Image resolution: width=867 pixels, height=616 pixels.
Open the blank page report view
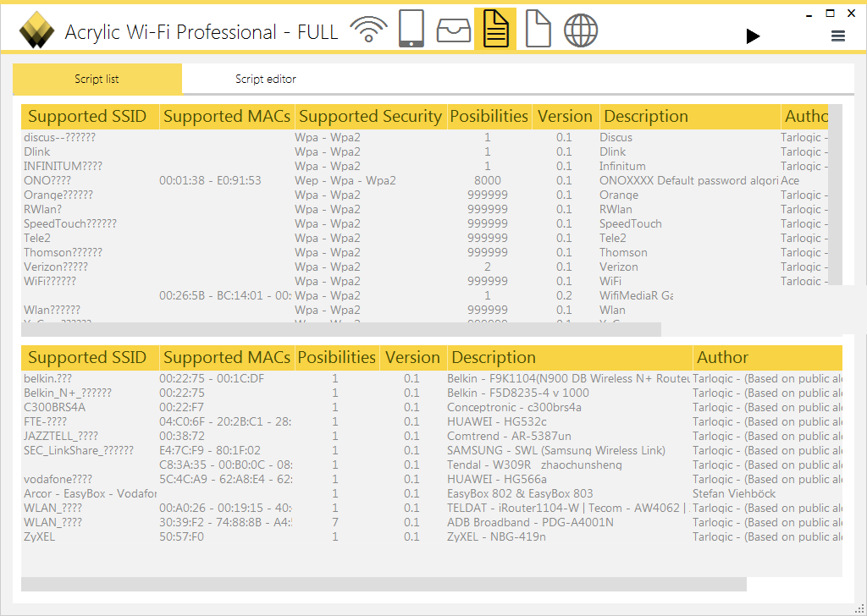coord(538,29)
